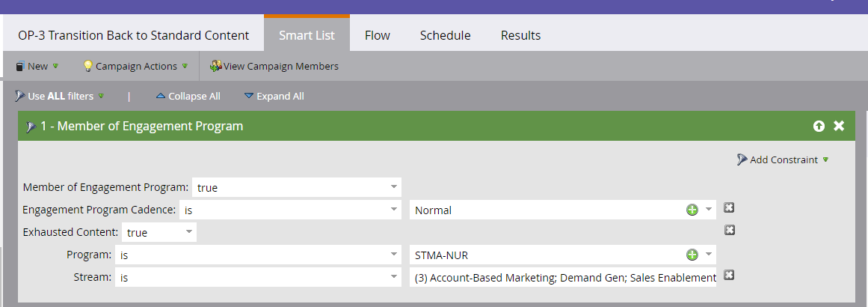Open the Campaign Actions menu

point(135,66)
